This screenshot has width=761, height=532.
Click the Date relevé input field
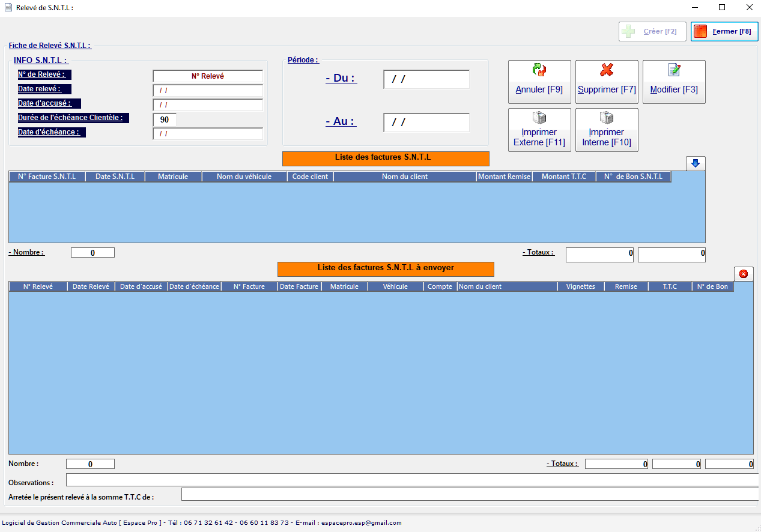[208, 91]
